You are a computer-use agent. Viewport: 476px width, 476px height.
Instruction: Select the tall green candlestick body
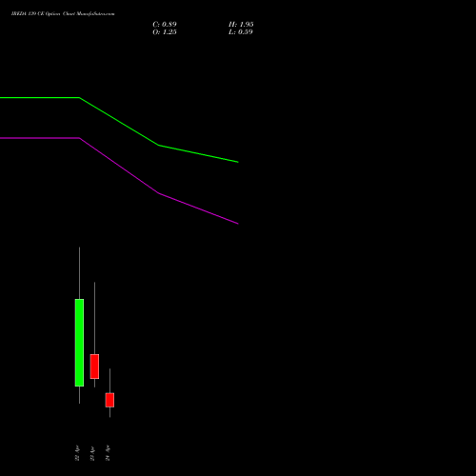[x=79, y=343]
